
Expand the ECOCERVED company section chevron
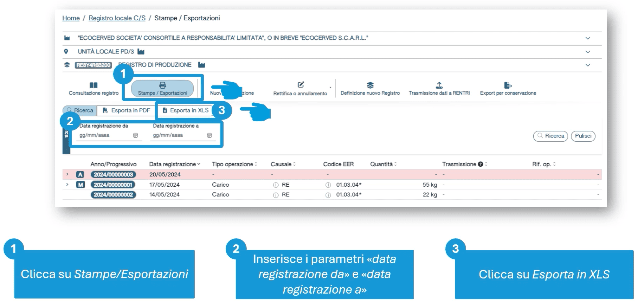click(587, 38)
